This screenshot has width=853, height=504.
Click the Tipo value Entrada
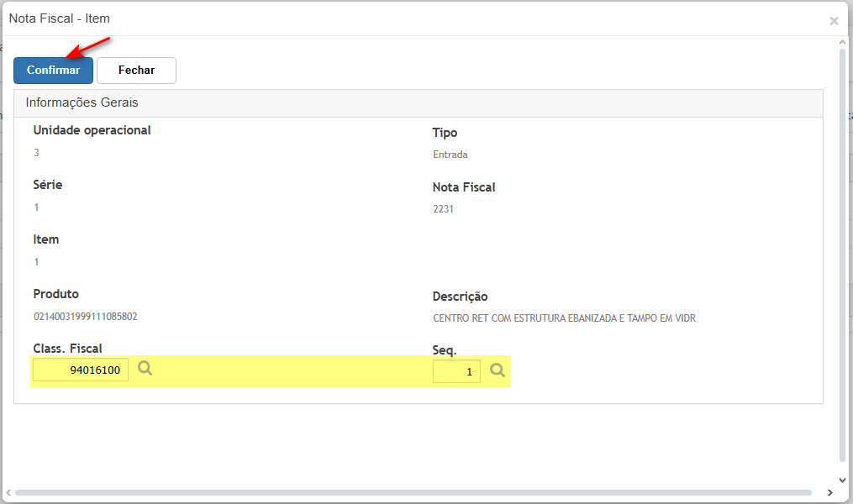[450, 155]
